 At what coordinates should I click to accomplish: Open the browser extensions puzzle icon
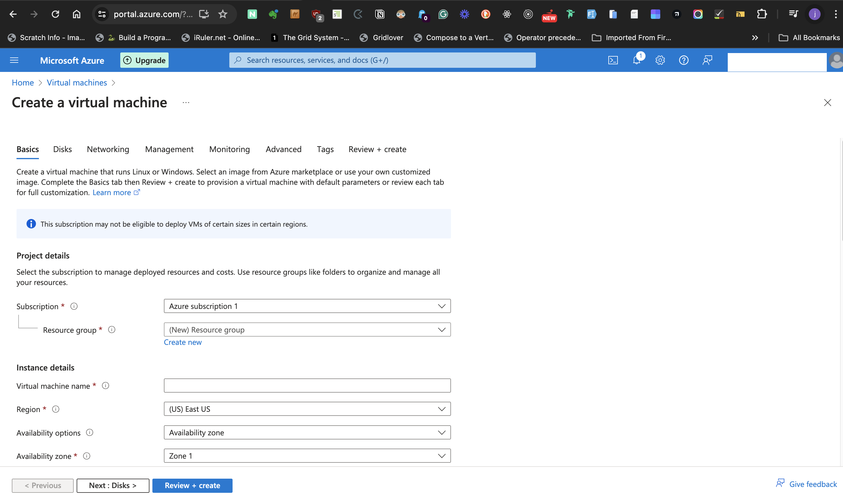click(761, 14)
